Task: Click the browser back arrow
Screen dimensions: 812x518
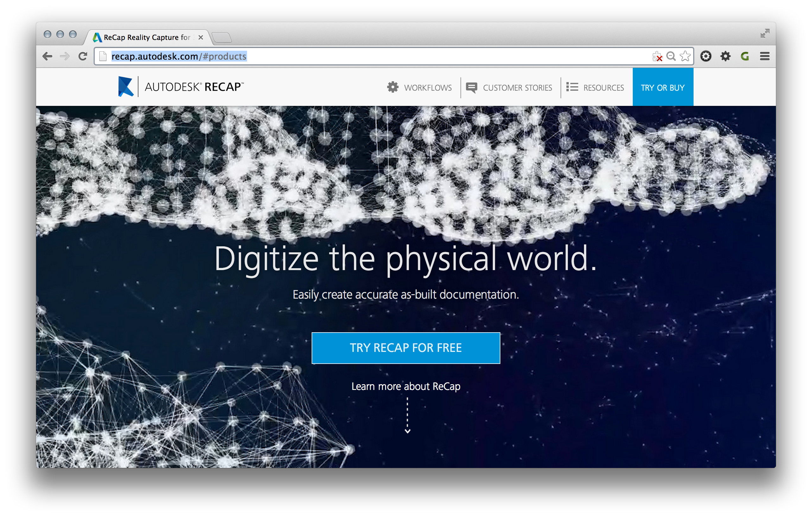Action: [x=48, y=56]
